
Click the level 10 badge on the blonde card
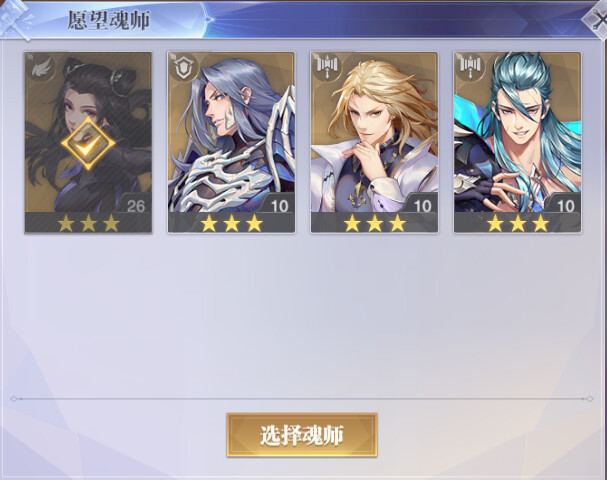coord(423,206)
